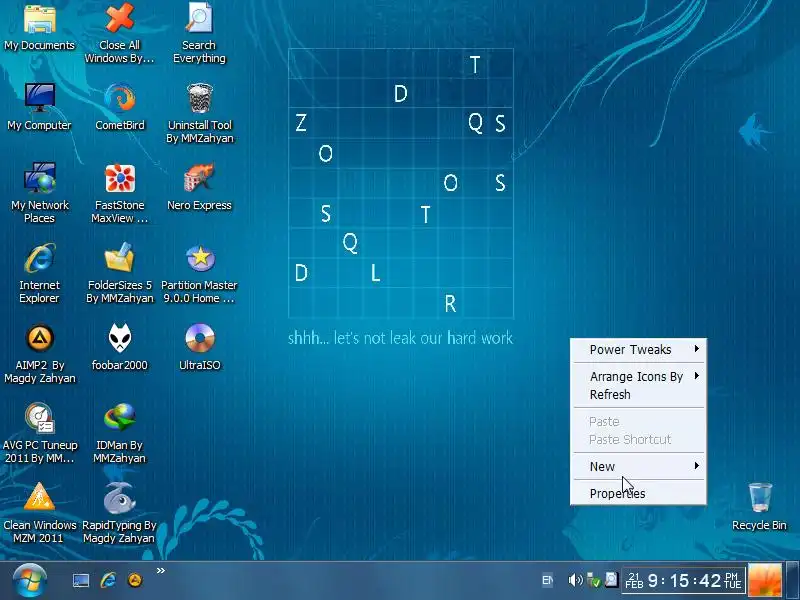Click Show Desktop quick launch icon
The height and width of the screenshot is (600, 800).
(81, 581)
